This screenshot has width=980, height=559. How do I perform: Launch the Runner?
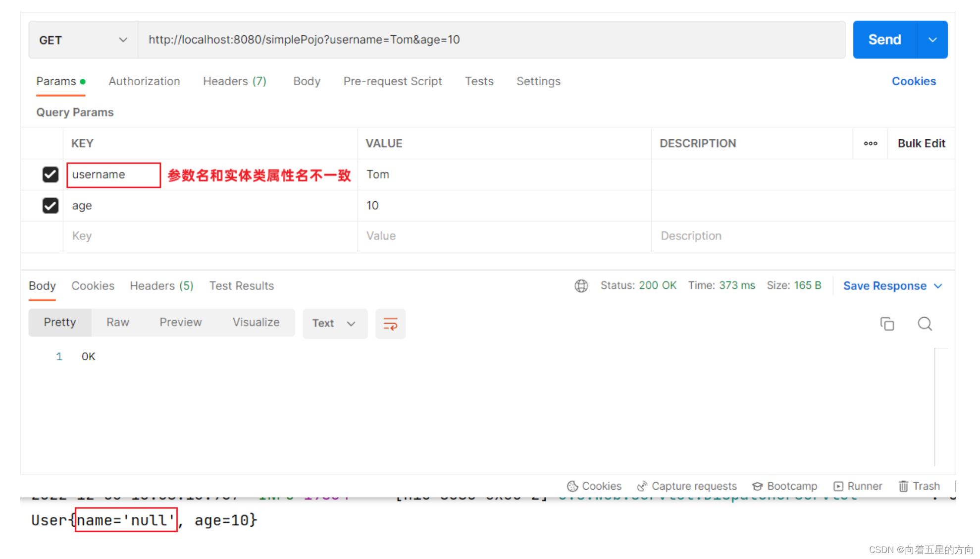coord(858,486)
